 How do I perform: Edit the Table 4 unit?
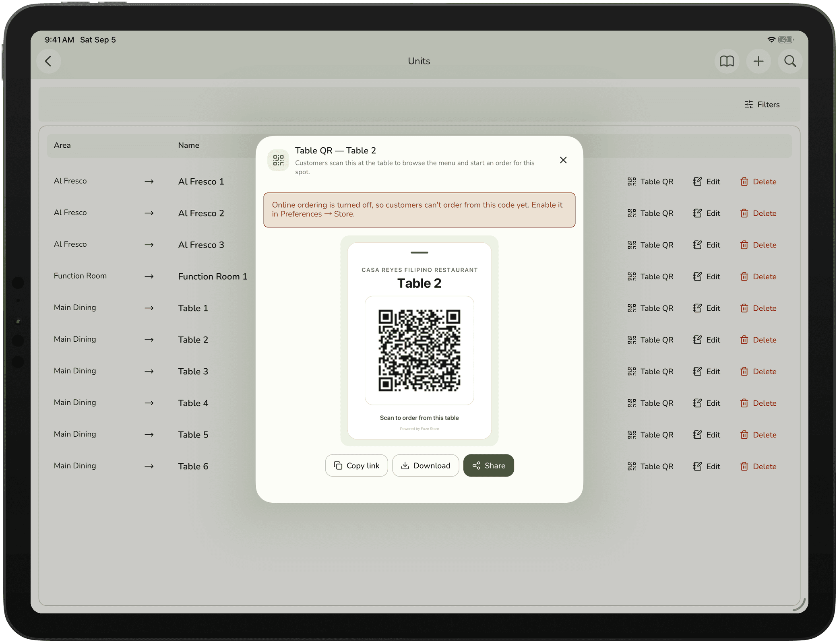(707, 403)
